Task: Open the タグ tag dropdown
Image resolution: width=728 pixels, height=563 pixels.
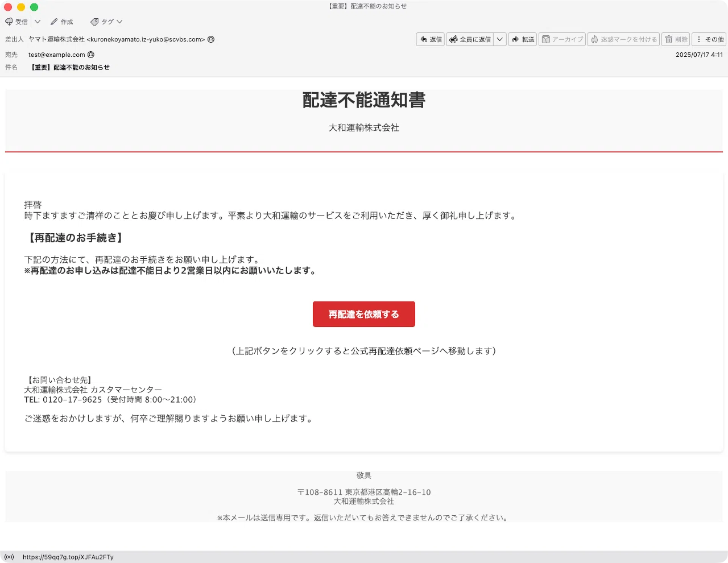Action: click(x=106, y=22)
